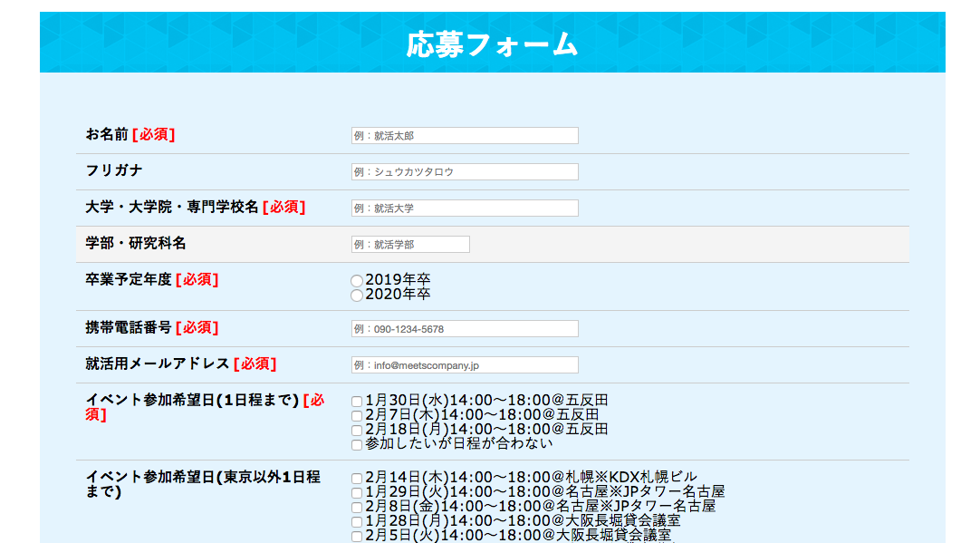The width and height of the screenshot is (980, 543).
Task: Check 1月29日(火) 名古屋 JPタワー option
Action: 357,493
